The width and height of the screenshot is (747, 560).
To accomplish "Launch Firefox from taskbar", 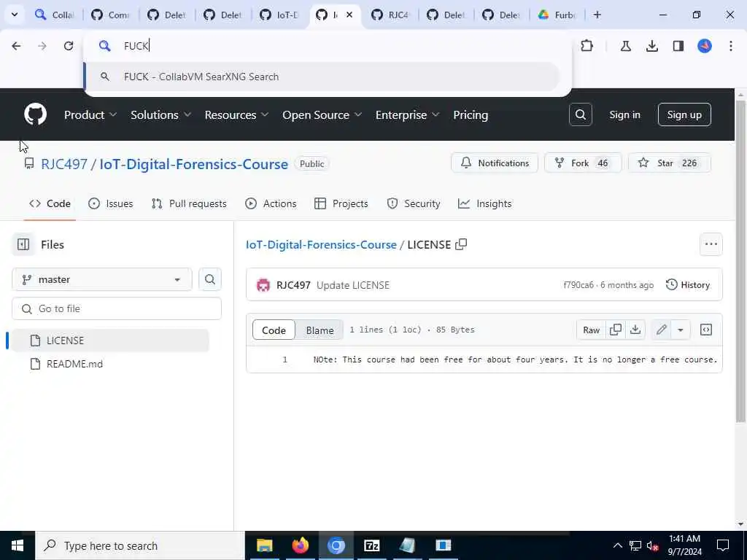I will [x=300, y=545].
